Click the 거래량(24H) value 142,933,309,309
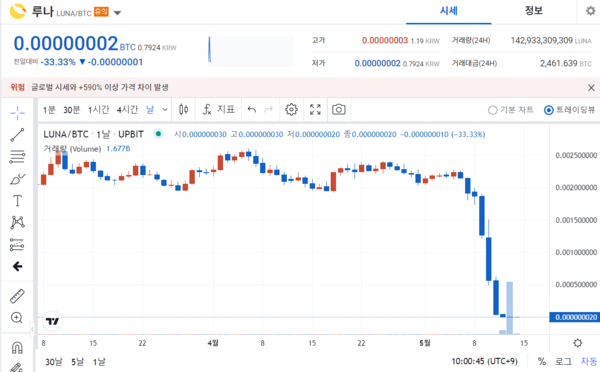 pos(541,41)
